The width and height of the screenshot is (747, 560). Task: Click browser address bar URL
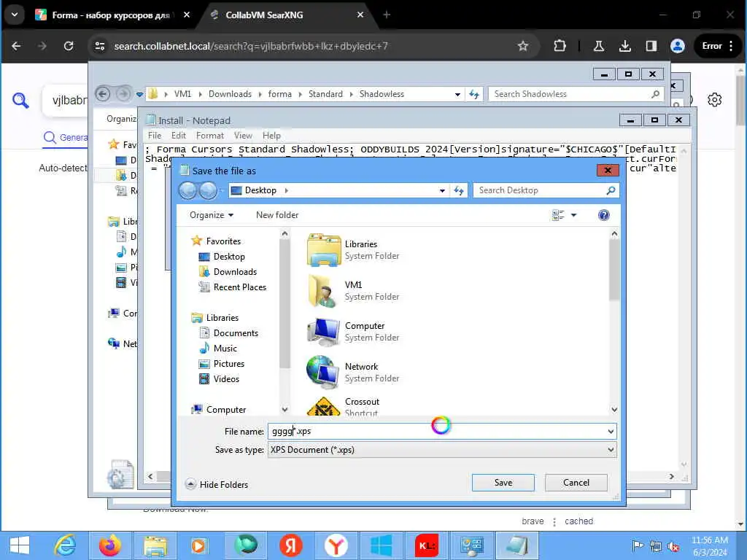click(251, 46)
